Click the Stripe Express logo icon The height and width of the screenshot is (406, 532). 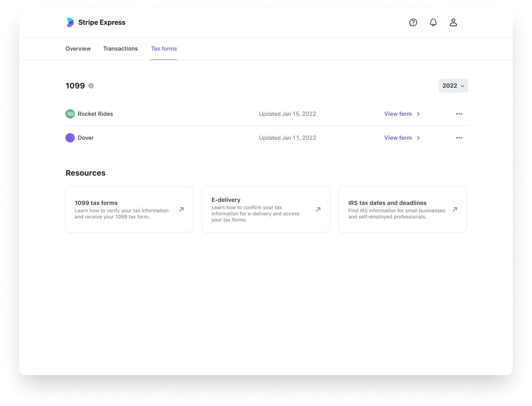[x=70, y=22]
